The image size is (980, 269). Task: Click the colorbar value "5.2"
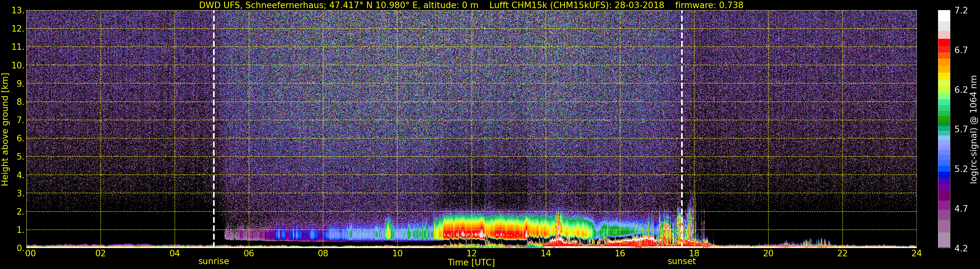(x=961, y=169)
